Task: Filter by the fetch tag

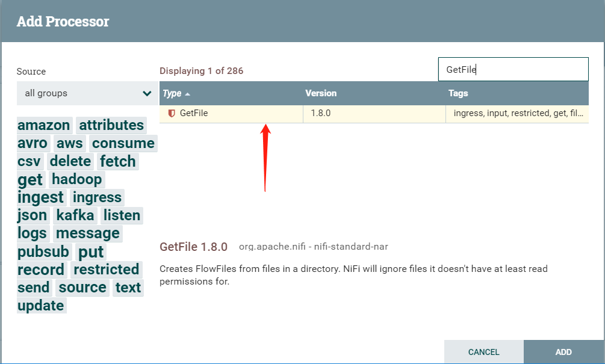Action: click(117, 161)
